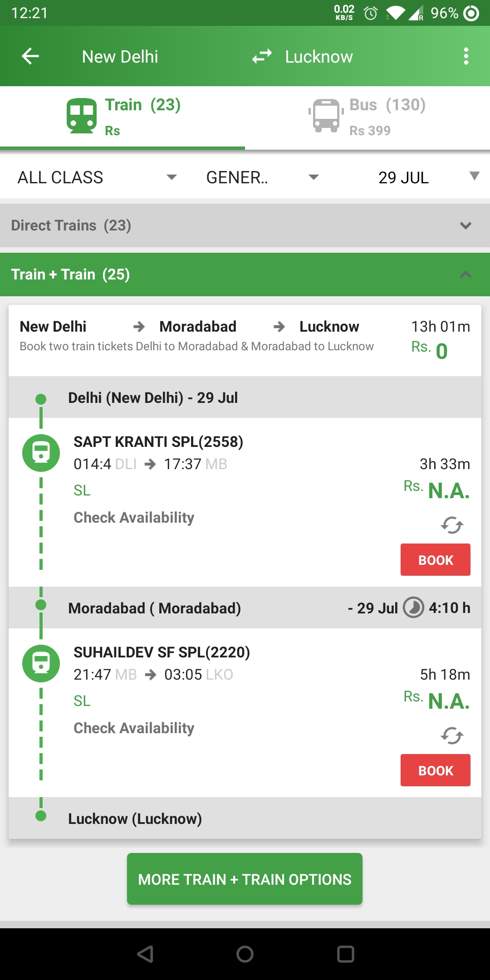Image resolution: width=490 pixels, height=980 pixels.
Task: Swap origin and destination stations
Action: (x=262, y=56)
